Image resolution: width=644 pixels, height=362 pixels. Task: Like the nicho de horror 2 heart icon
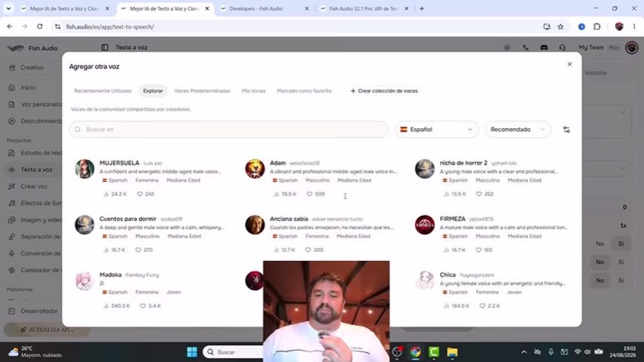point(479,194)
